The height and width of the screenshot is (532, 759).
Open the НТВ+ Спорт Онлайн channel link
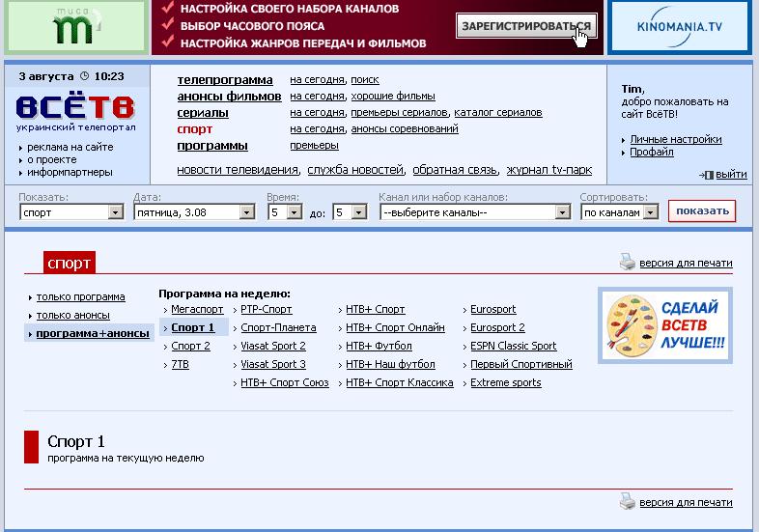pyautogui.click(x=395, y=327)
